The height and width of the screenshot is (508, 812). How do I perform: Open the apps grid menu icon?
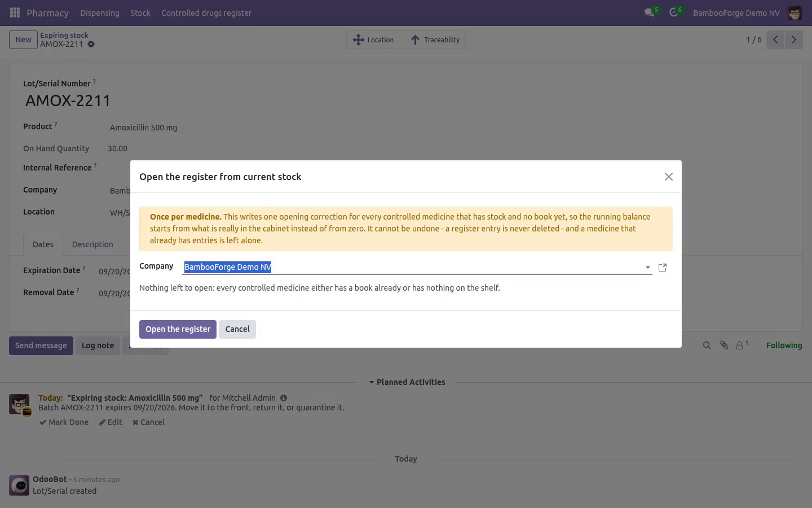pos(15,12)
